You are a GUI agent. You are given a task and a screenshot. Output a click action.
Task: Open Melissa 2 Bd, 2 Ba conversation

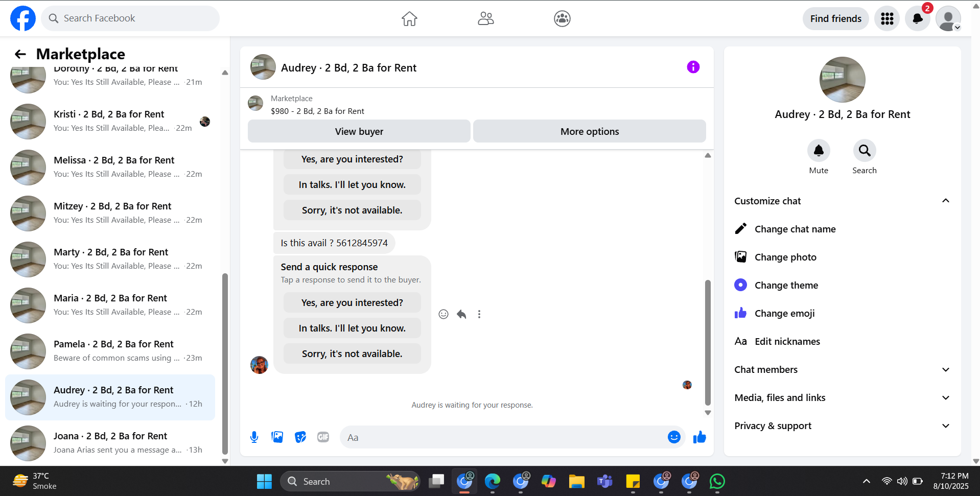[x=110, y=167]
